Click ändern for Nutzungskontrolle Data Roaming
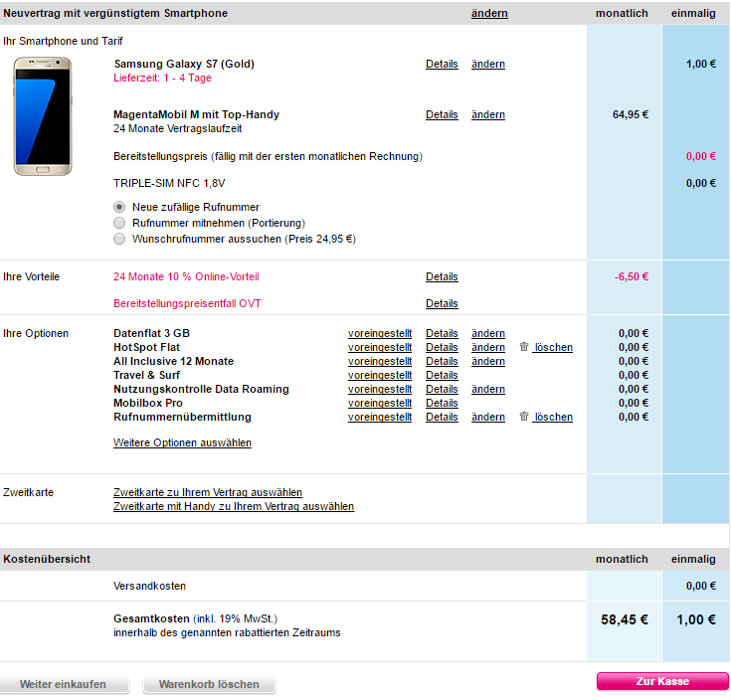Viewport: 731px width, 700px height. pos(488,390)
